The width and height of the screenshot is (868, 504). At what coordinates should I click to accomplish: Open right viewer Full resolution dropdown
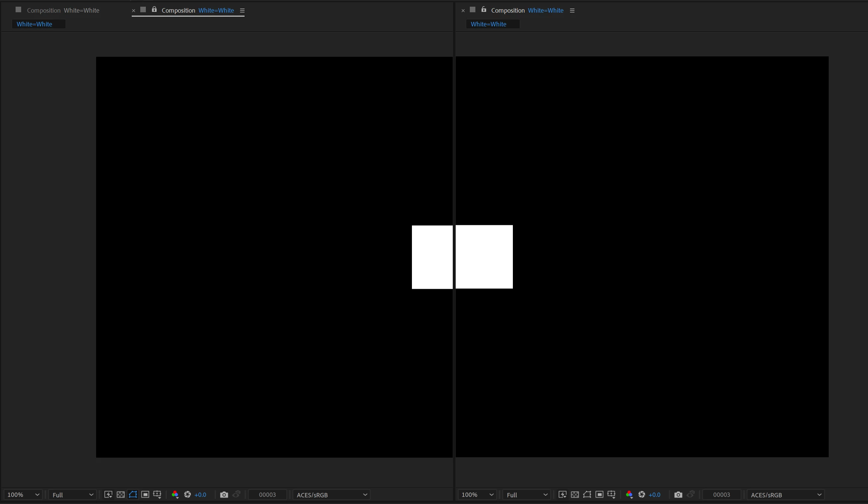(x=527, y=495)
